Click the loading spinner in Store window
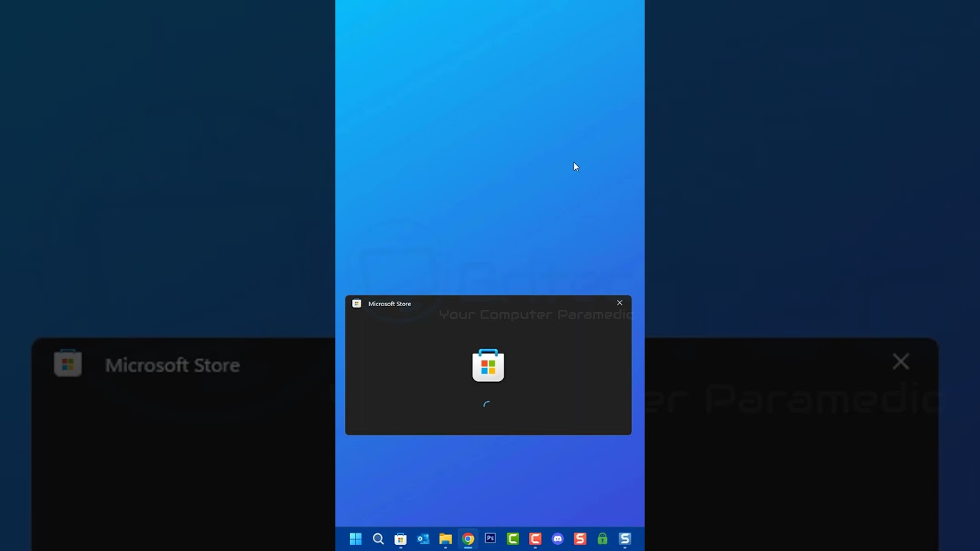Image resolution: width=980 pixels, height=551 pixels. [x=487, y=405]
